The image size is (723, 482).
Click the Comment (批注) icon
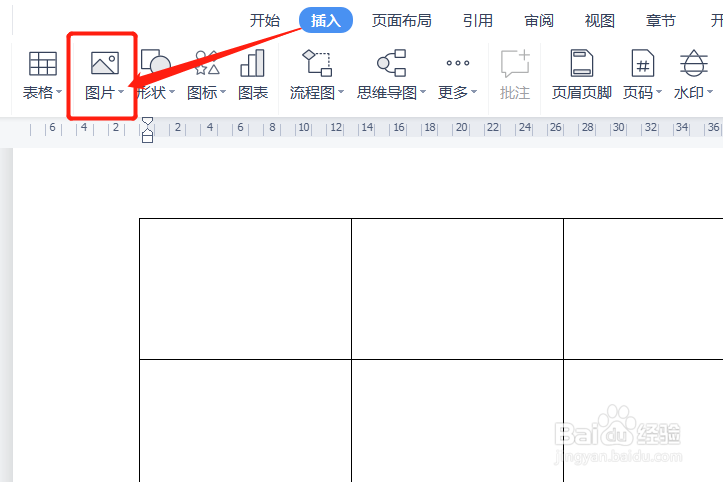coord(515,63)
